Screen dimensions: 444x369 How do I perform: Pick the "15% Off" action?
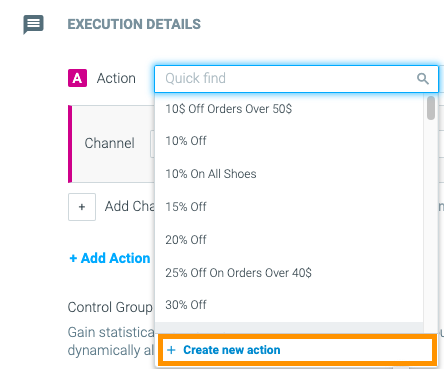[289, 207]
